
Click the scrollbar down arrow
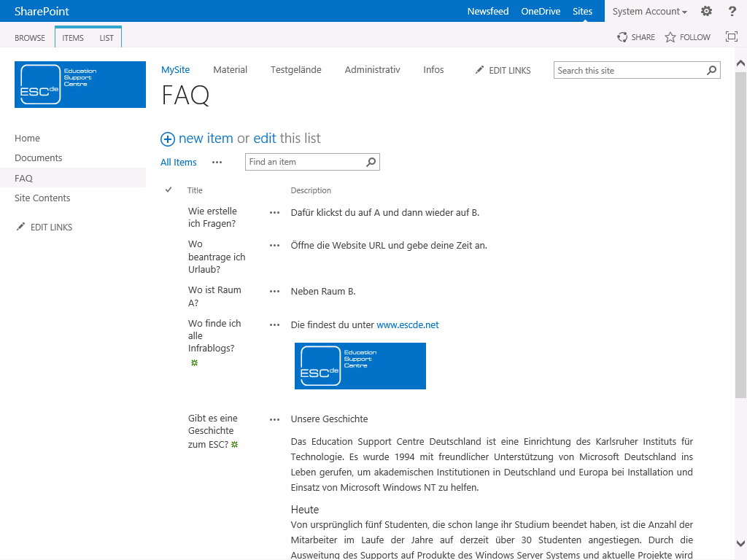tap(740, 542)
